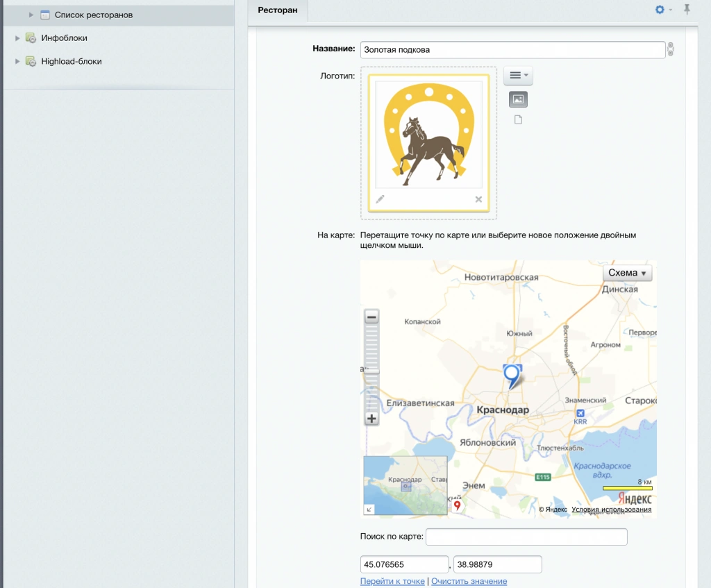Click the Краснодар city label on the map
Viewport: 711px width, 588px height.
coord(503,410)
